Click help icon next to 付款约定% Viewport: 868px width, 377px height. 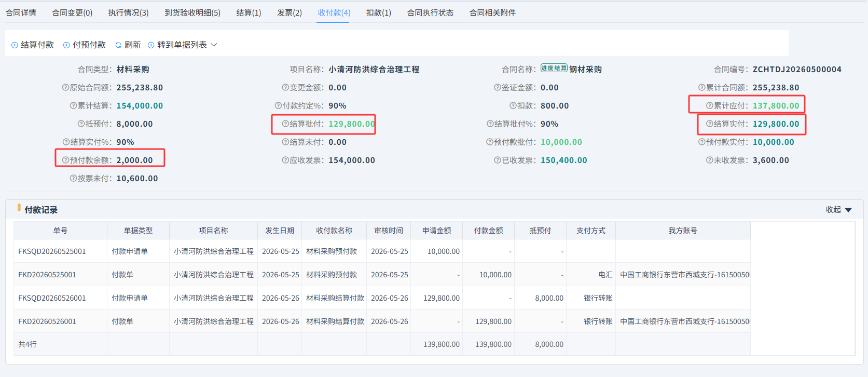pos(278,105)
